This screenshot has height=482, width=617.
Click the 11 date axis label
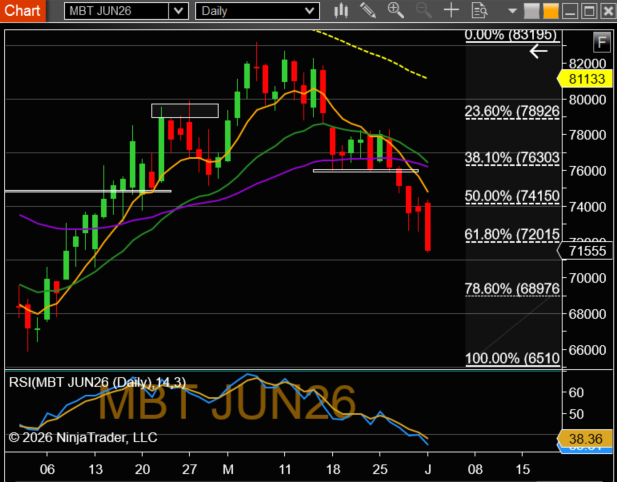pyautogui.click(x=284, y=469)
